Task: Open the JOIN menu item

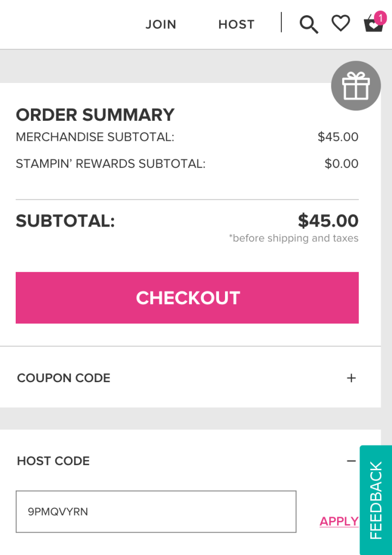Action: [161, 24]
